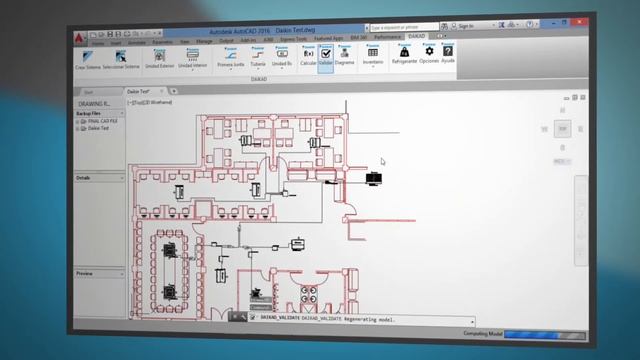The width and height of the screenshot is (640, 360).
Task: Click the DAIKAD panel title label
Action: (258, 79)
